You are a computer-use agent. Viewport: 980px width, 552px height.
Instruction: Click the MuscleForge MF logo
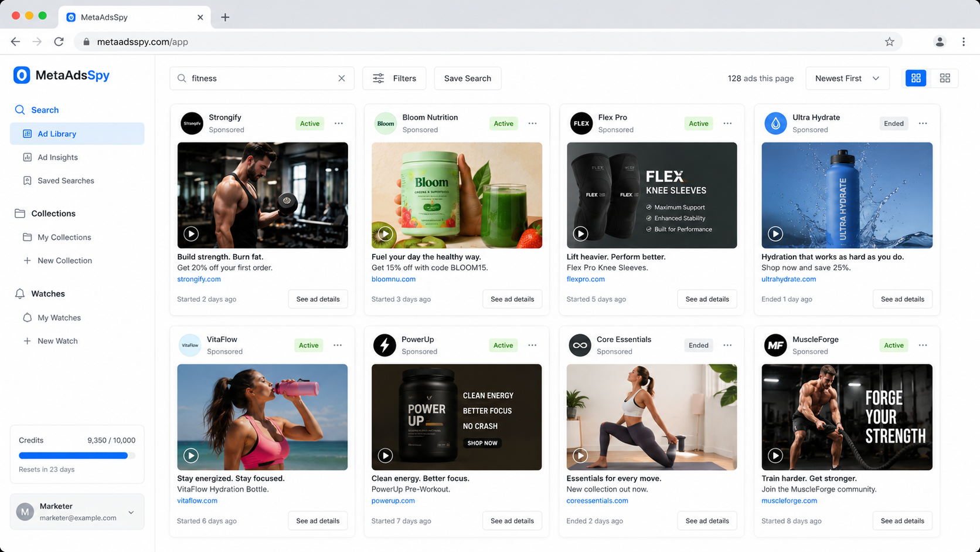pyautogui.click(x=775, y=345)
